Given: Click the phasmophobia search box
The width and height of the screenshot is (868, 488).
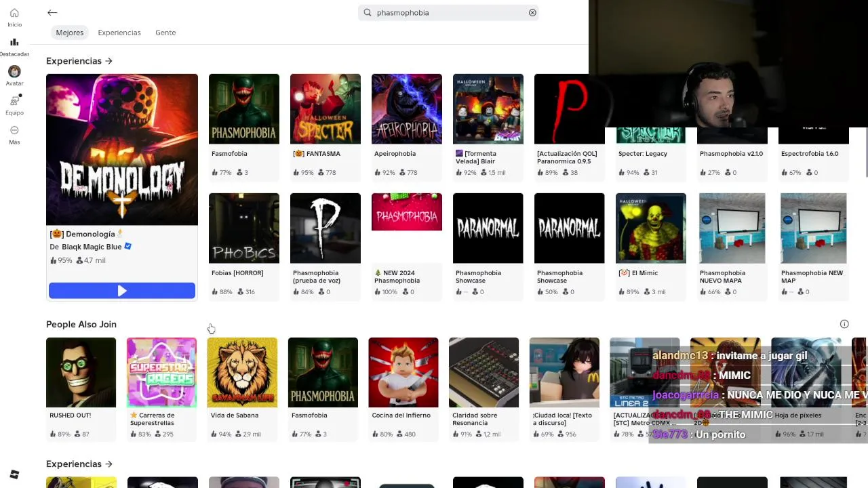Looking at the screenshot, I should (x=448, y=12).
